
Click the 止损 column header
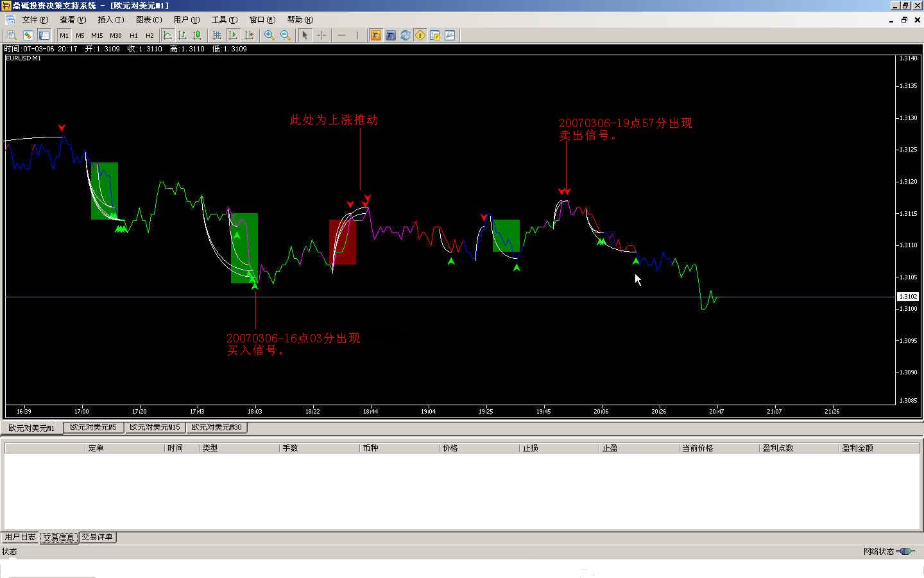pos(559,448)
